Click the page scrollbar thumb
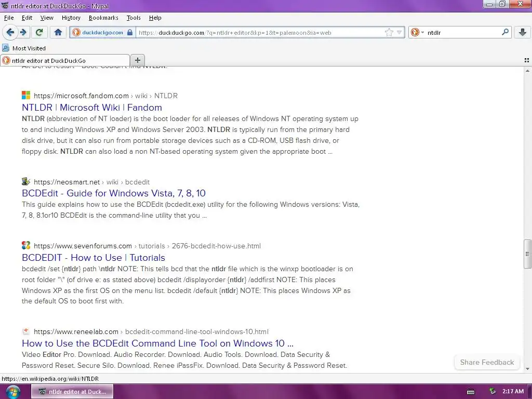 (x=527, y=254)
